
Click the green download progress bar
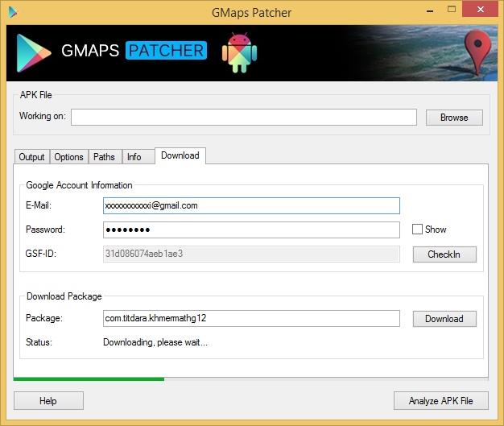(250, 379)
